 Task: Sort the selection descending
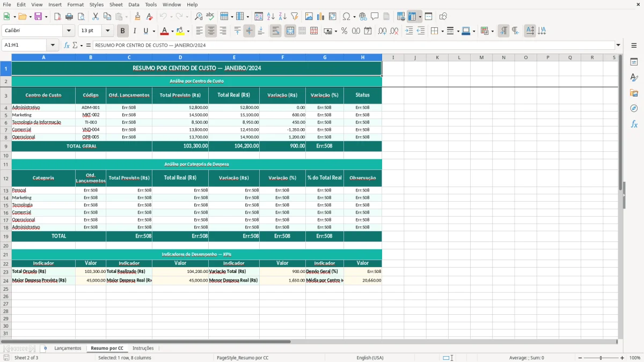point(283,17)
